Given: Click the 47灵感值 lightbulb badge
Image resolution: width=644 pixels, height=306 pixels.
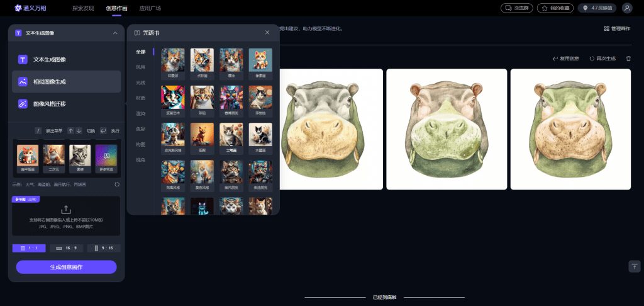Looking at the screenshot, I should (x=597, y=8).
